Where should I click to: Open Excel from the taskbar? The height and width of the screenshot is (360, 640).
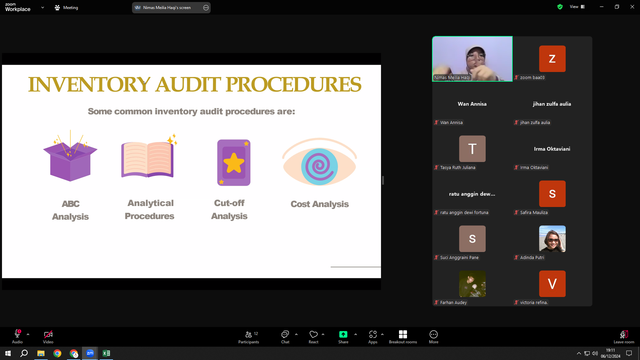(106, 353)
